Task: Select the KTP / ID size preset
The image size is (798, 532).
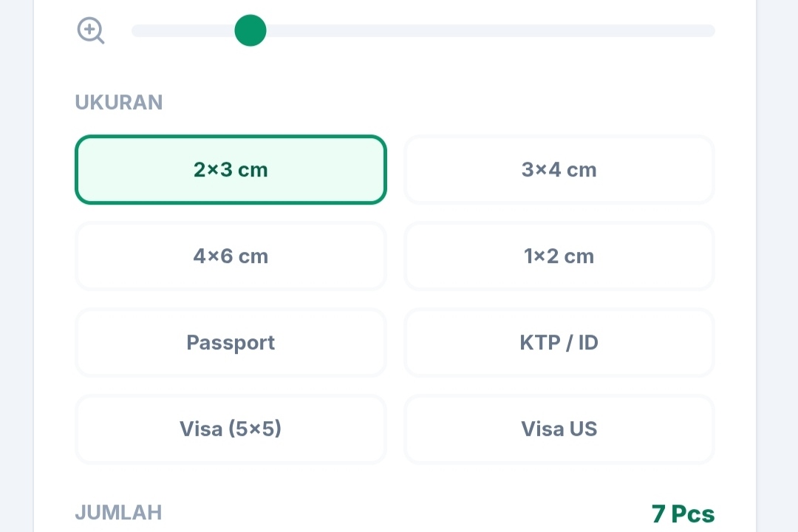Action: (559, 343)
